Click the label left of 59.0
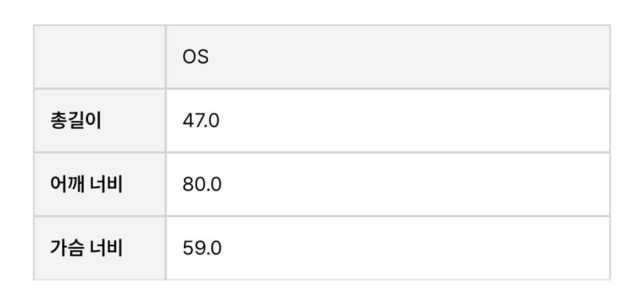Image resolution: width=644 pixels, height=307 pixels. tap(86, 249)
